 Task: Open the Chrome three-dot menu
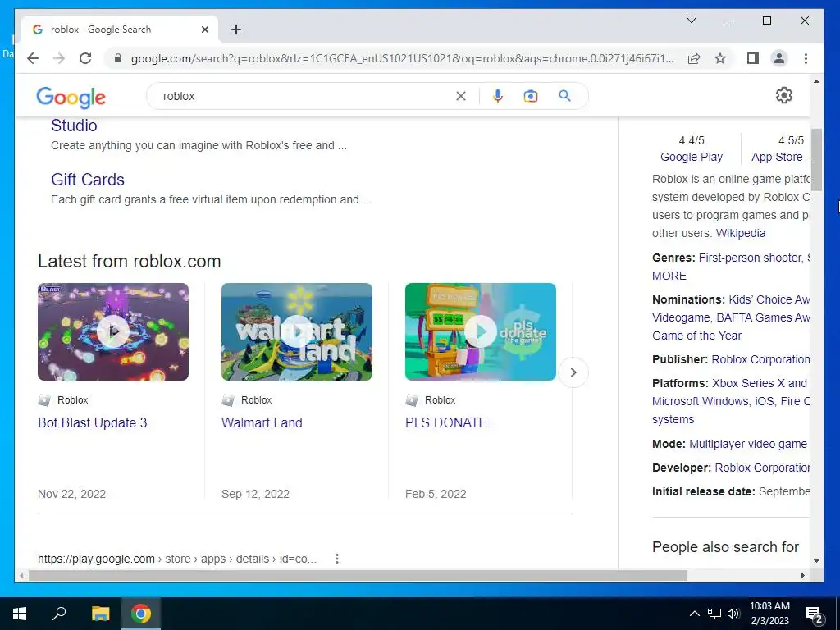tap(806, 58)
